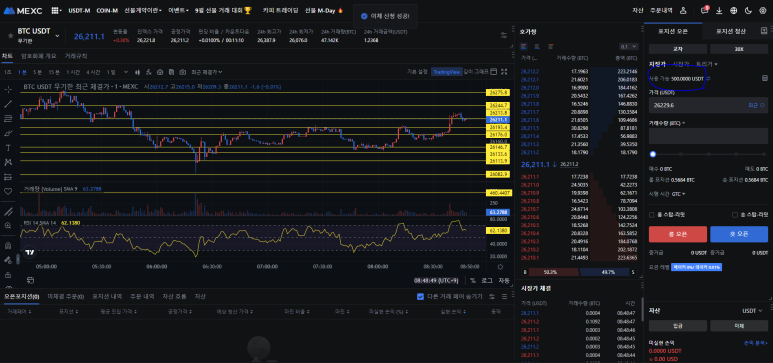Toggle log scale on the chart
773x363 pixels.
pyautogui.click(x=487, y=280)
